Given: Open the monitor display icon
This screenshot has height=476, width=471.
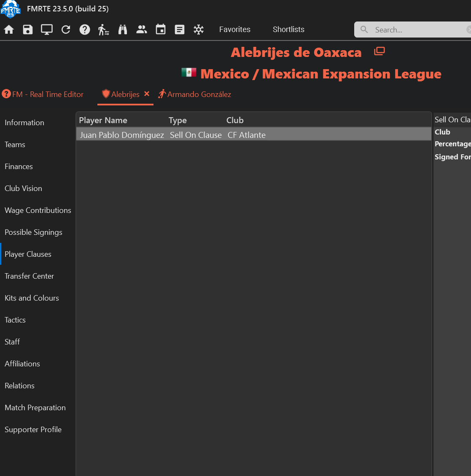Looking at the screenshot, I should 47,30.
